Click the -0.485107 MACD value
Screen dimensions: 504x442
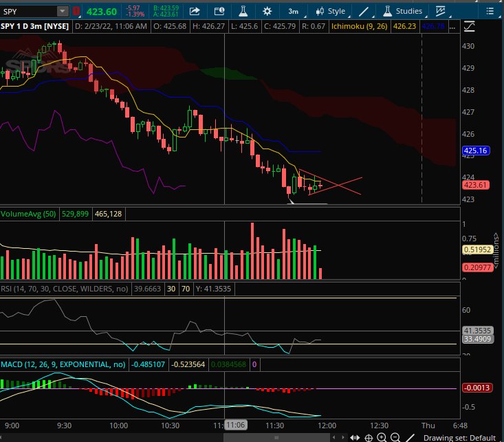(x=148, y=364)
